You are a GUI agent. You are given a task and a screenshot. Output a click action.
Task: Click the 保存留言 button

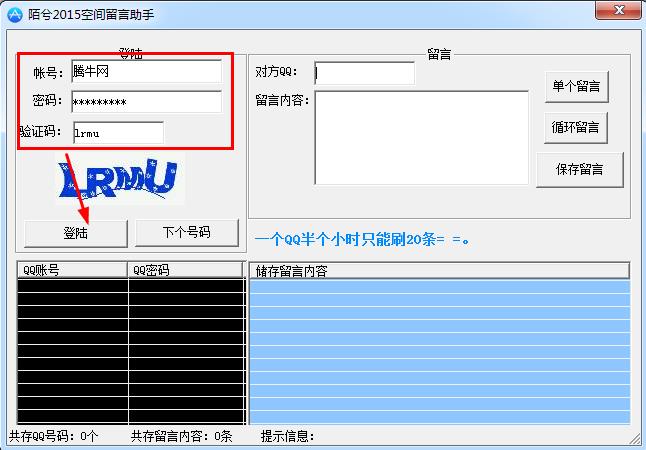pyautogui.click(x=580, y=169)
